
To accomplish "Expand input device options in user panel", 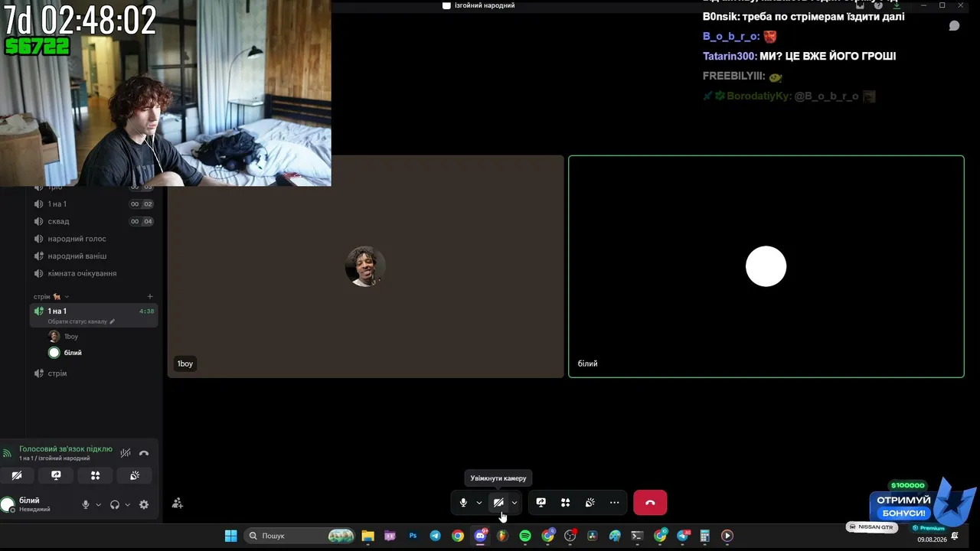I will click(98, 505).
